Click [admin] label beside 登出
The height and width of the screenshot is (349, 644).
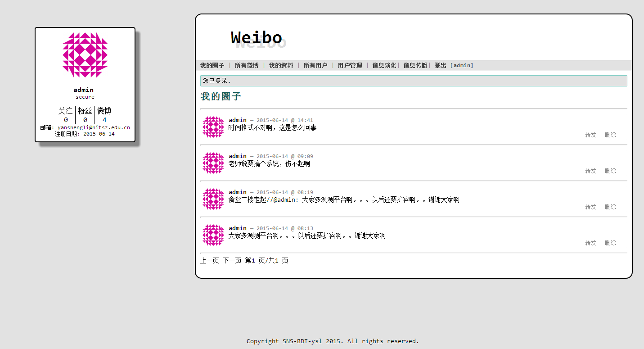click(x=462, y=65)
